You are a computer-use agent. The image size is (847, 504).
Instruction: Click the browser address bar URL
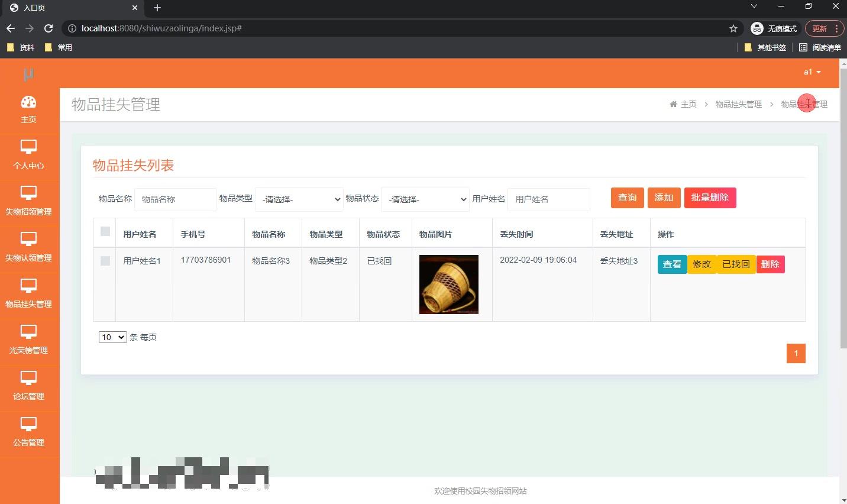(161, 28)
